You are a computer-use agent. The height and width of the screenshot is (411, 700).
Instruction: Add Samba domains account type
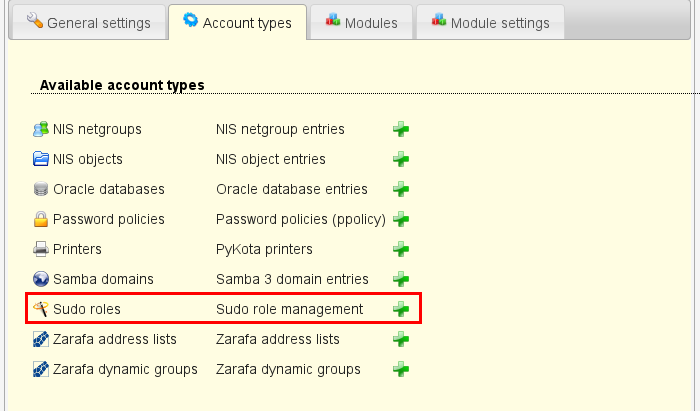[401, 279]
